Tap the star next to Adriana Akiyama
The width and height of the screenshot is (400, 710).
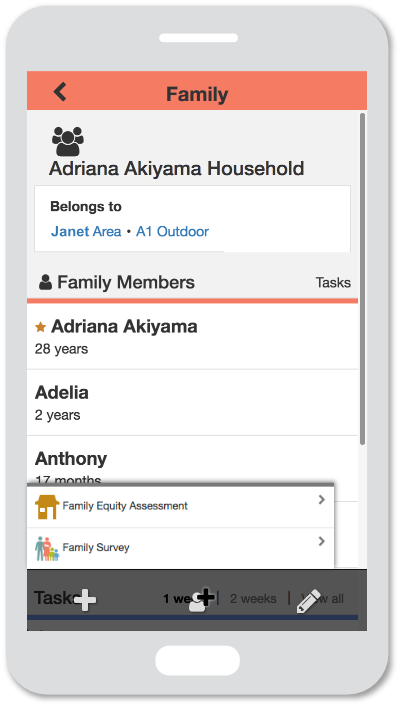[40, 327]
